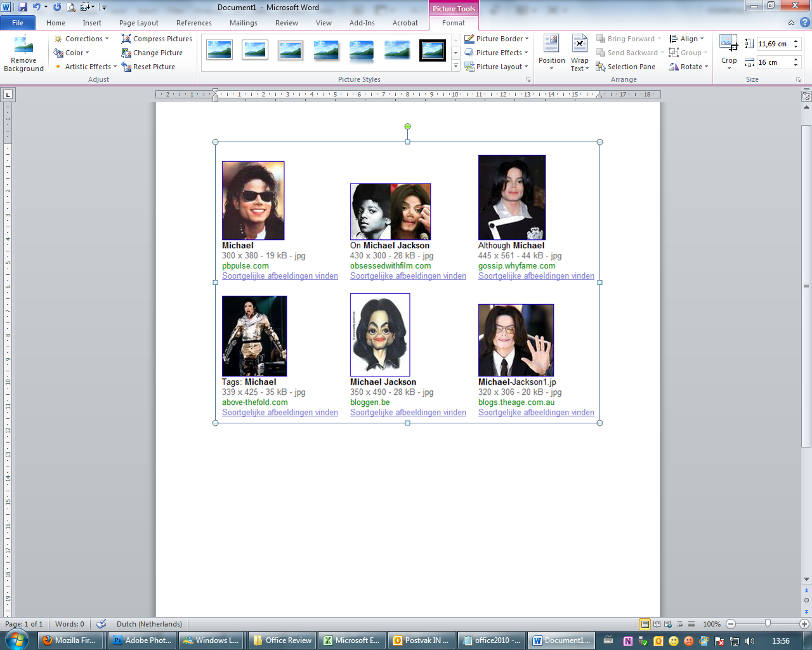Click the picture height field 11,69 cm
The width and height of the screenshot is (812, 650).
pyautogui.click(x=773, y=44)
